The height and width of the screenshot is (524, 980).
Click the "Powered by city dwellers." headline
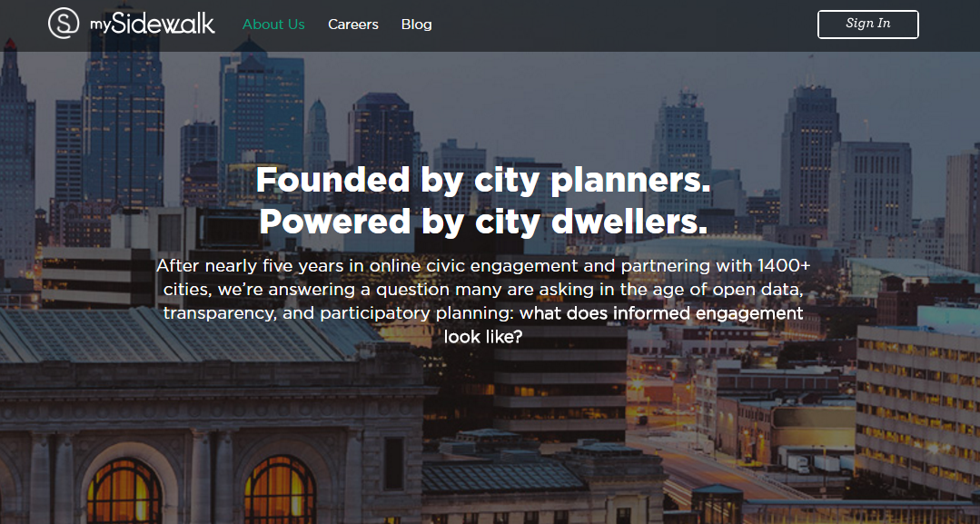(x=483, y=222)
